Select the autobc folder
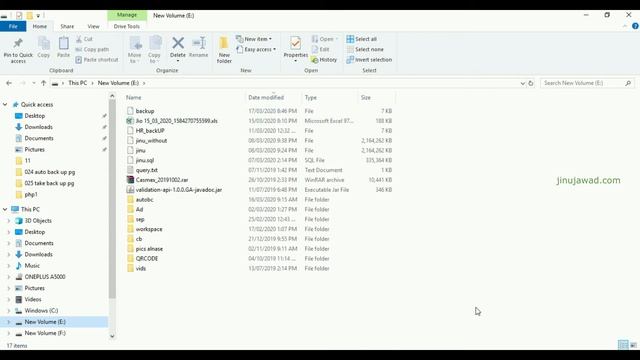640x360 pixels. click(x=144, y=200)
